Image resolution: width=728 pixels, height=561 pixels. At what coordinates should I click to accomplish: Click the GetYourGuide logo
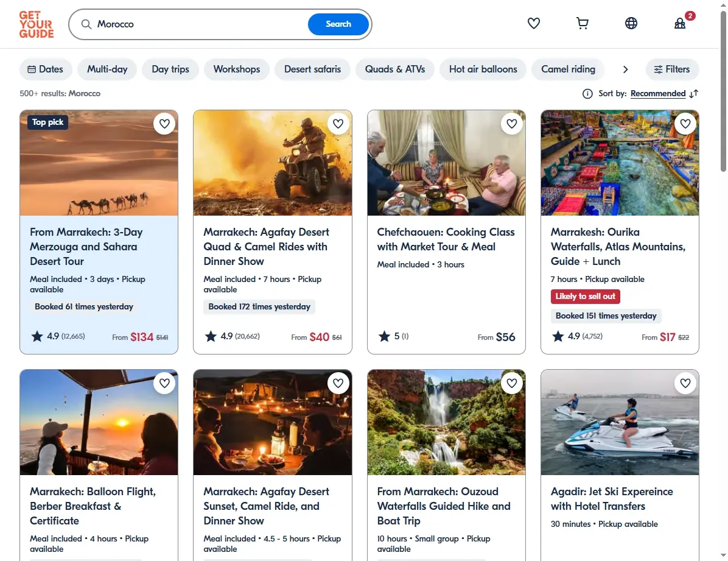click(36, 24)
